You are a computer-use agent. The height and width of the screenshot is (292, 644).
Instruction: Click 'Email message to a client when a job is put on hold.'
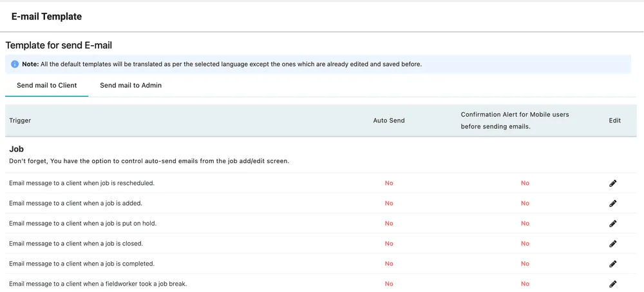point(83,223)
